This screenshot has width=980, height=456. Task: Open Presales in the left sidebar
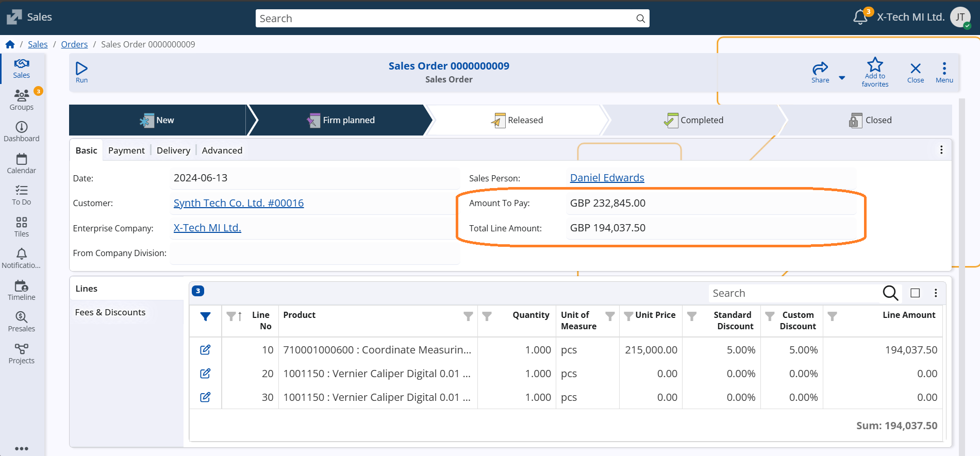pos(22,322)
